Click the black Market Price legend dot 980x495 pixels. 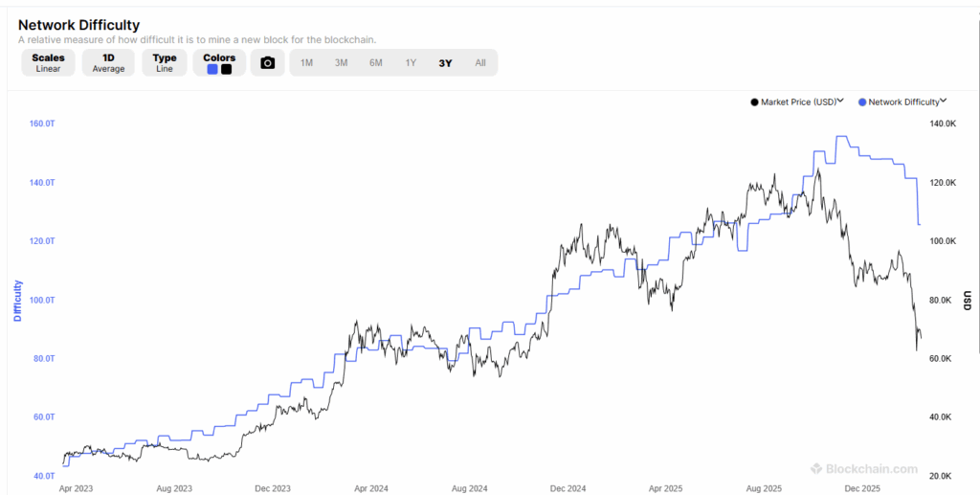pos(755,101)
